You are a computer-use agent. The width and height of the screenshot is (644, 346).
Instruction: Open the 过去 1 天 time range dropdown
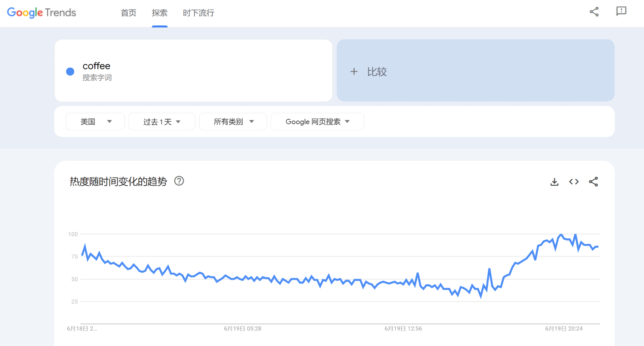[162, 122]
